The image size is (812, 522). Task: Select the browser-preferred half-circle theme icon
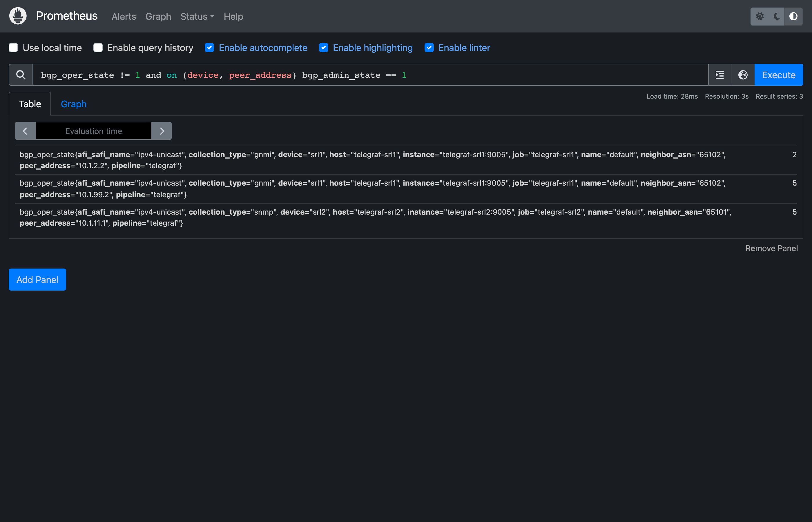click(793, 16)
